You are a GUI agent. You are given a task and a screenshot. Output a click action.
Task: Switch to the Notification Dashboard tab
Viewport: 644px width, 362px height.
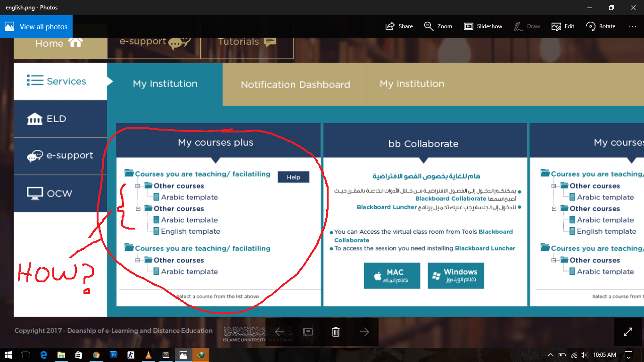tap(295, 84)
